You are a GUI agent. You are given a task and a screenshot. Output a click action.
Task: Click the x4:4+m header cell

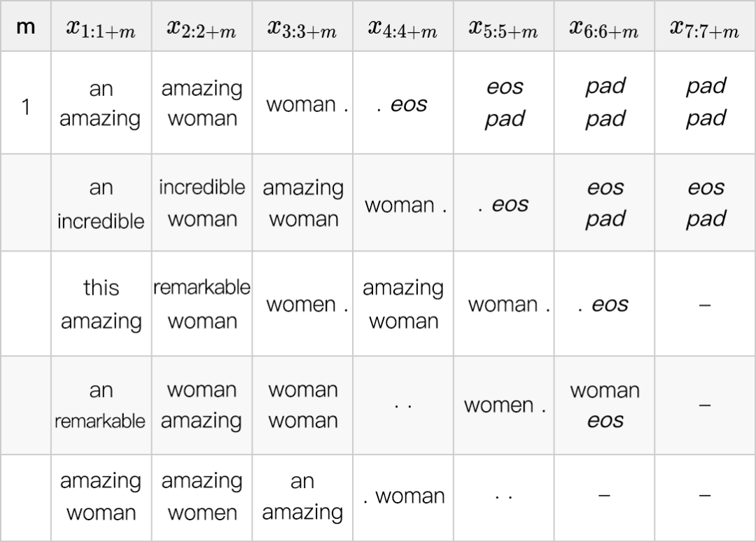tap(403, 28)
